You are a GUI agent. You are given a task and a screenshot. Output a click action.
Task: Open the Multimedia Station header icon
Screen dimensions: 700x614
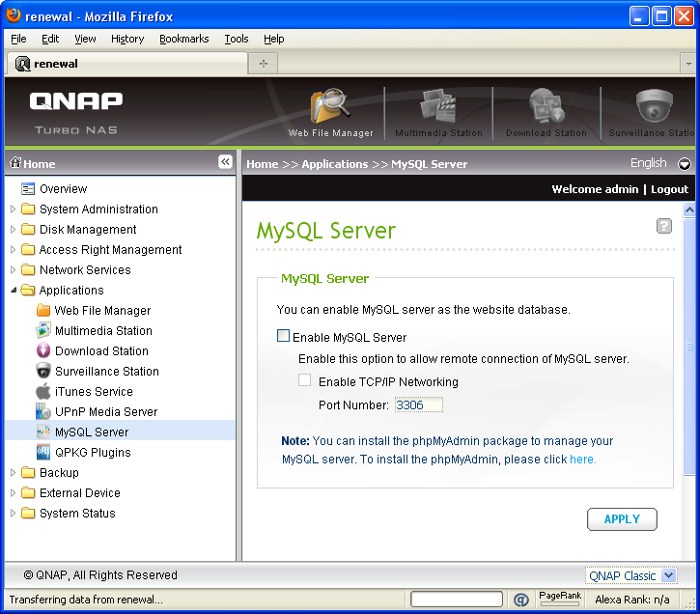[x=438, y=106]
